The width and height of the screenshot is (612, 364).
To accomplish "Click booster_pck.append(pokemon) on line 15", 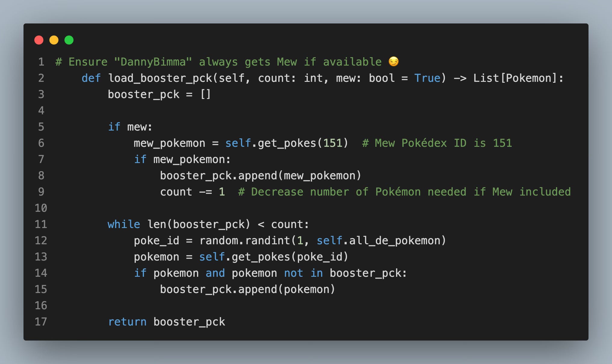I will (248, 289).
